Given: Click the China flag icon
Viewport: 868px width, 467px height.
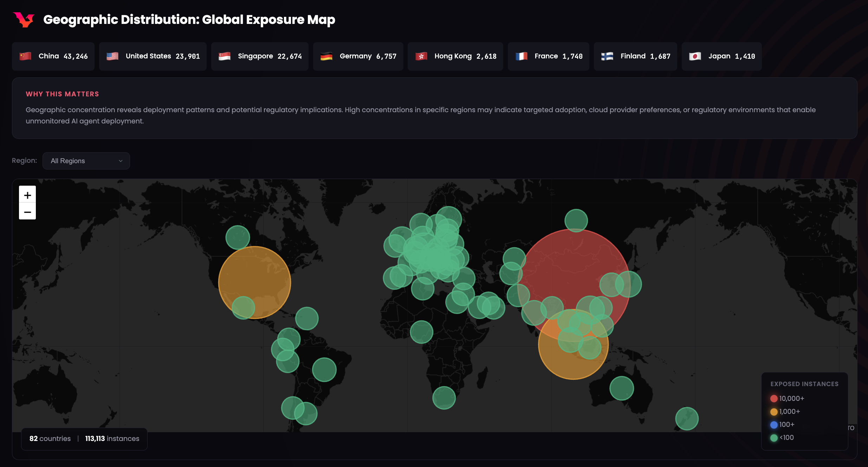Looking at the screenshot, I should point(25,56).
